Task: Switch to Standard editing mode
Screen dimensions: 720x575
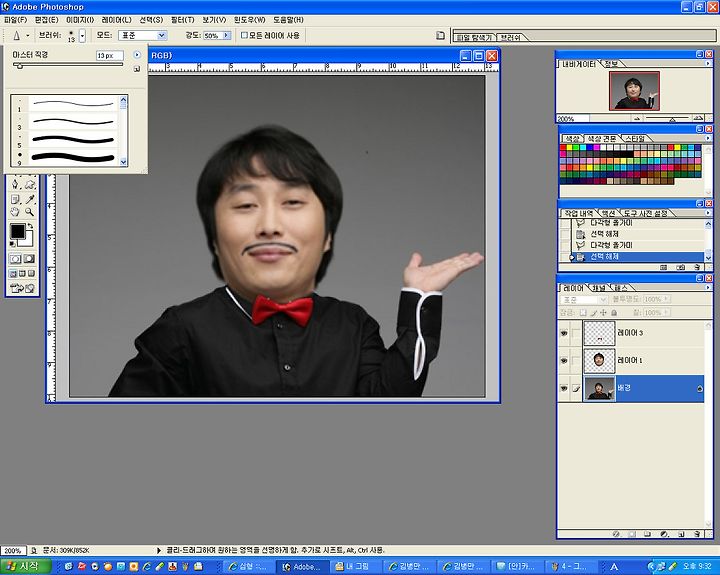Action: tap(16, 259)
